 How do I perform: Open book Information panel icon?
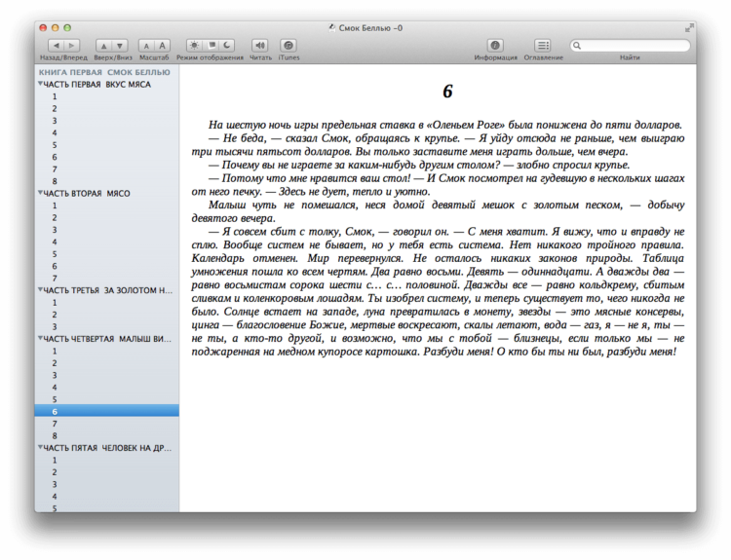[495, 45]
